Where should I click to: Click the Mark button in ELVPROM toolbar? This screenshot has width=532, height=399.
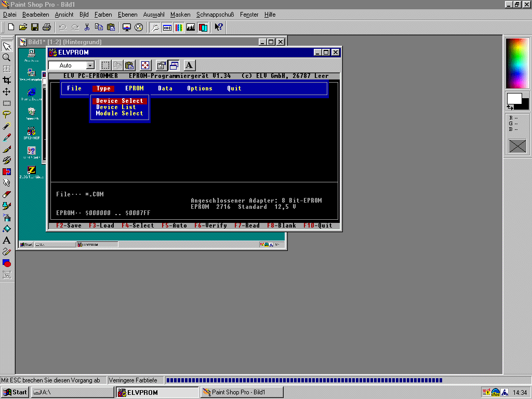tap(105, 65)
